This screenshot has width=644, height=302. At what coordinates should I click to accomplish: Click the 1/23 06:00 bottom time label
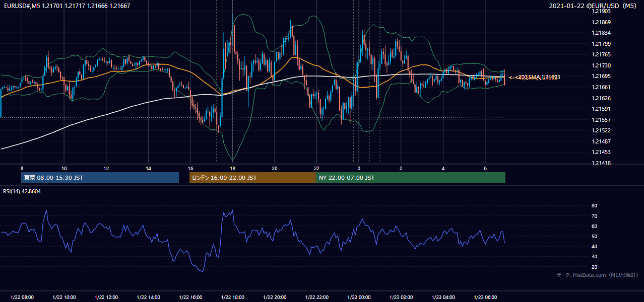tap(485, 297)
